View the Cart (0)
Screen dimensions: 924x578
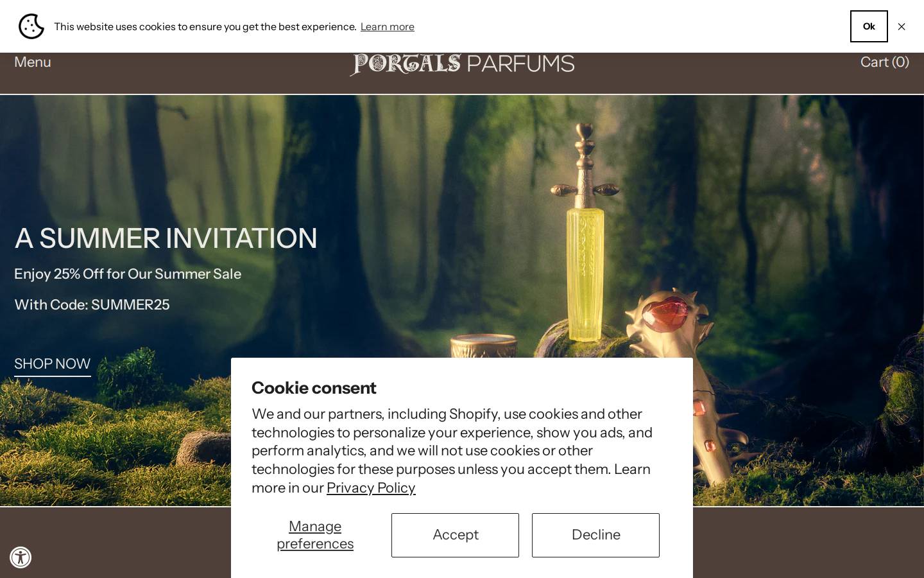coord(884,62)
